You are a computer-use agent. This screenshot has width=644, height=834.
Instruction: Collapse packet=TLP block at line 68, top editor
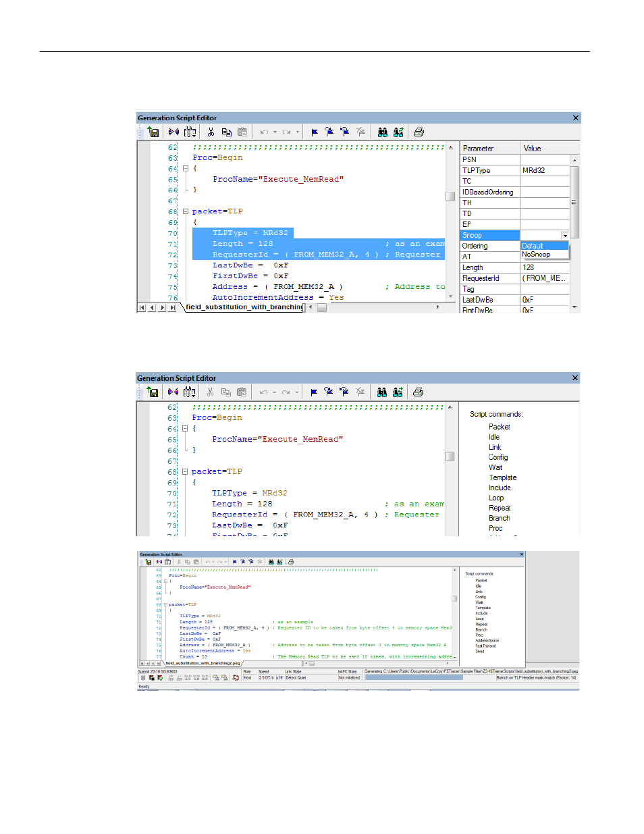point(186,212)
